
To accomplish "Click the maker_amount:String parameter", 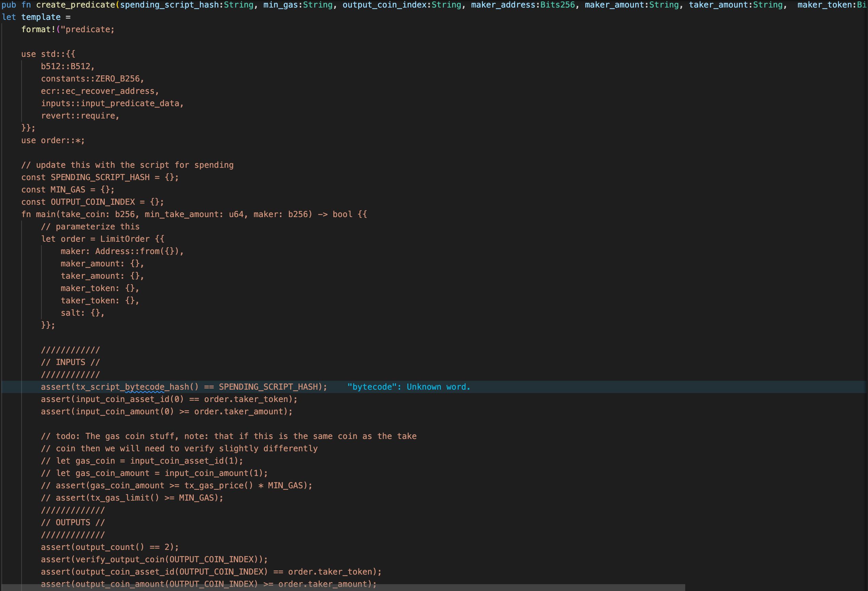I will 631,5.
